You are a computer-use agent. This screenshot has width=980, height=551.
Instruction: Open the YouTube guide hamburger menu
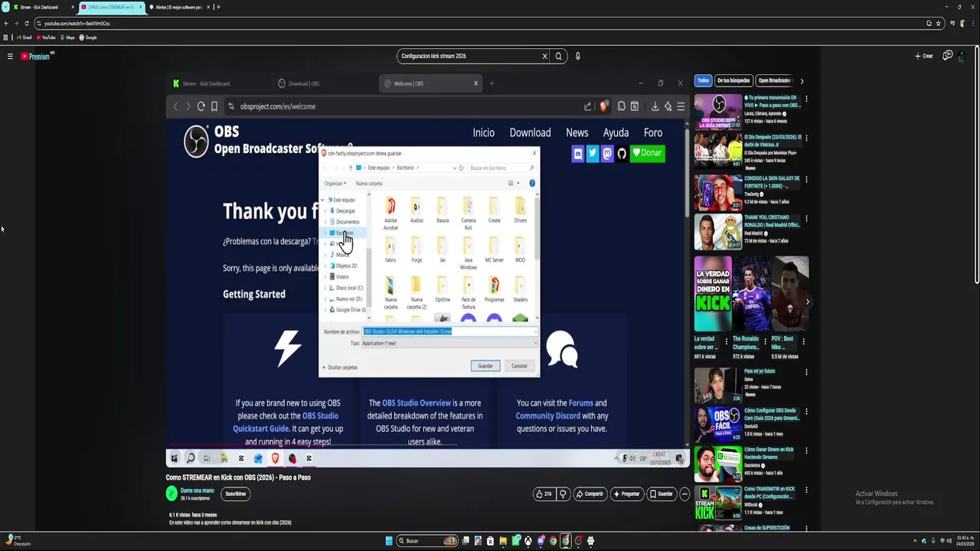(10, 56)
